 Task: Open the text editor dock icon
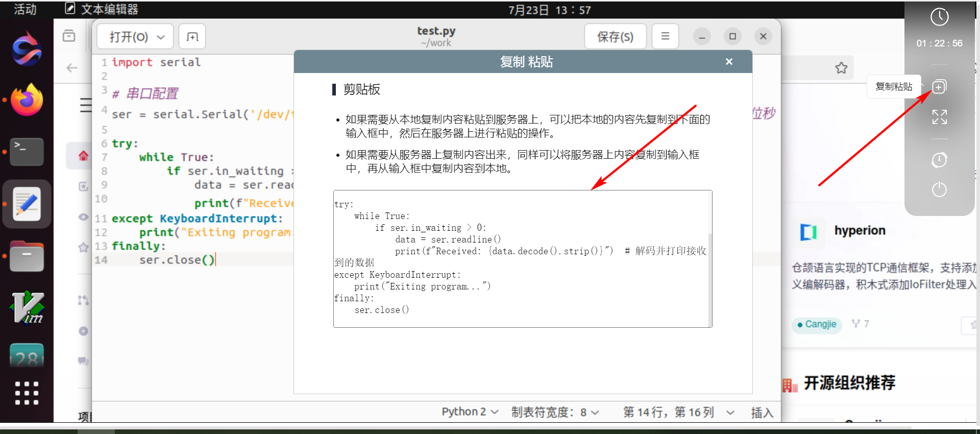(x=27, y=204)
